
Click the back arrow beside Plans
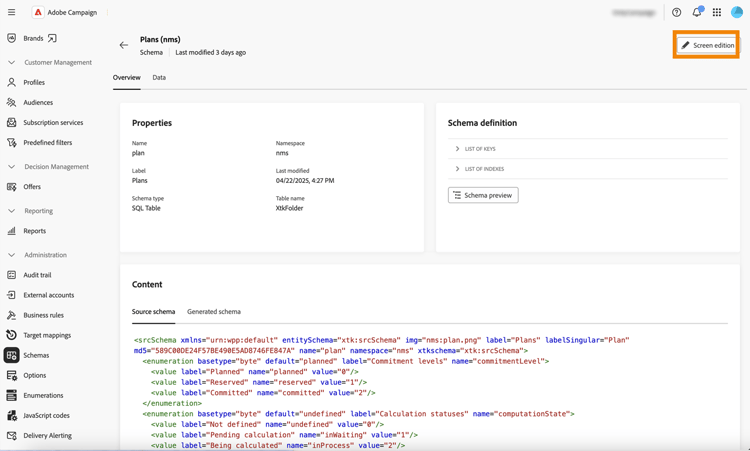[124, 45]
